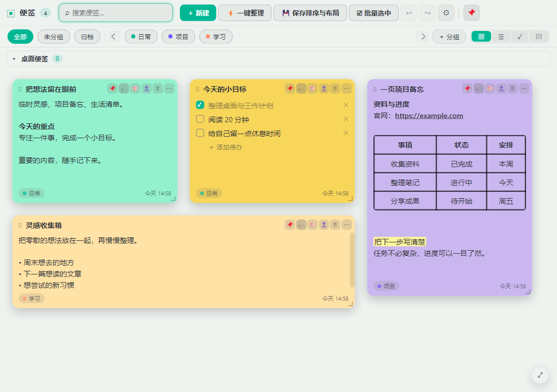Delete the 阅读 20 分钟 todo item
The image size is (557, 392).
(346, 119)
